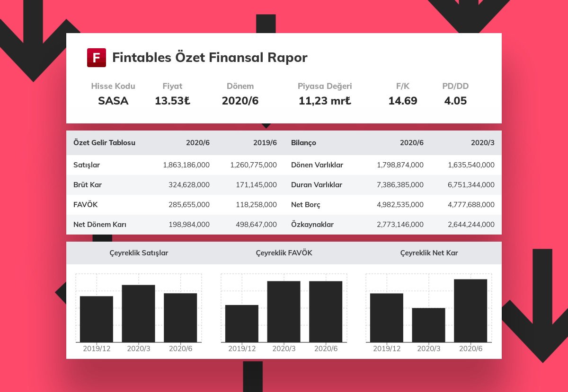Click the 2019/12 axis label under Çeyreklik FAVÖK
568x392 pixels.
(x=242, y=348)
